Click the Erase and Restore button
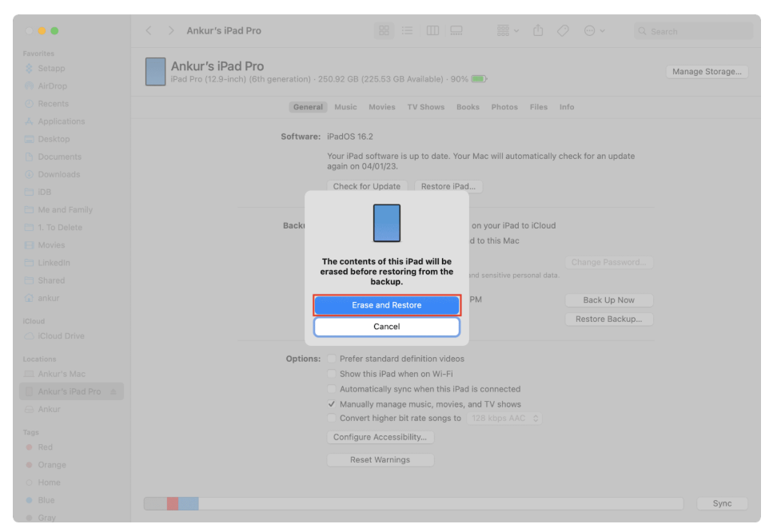This screenshot has height=532, width=777. [386, 305]
